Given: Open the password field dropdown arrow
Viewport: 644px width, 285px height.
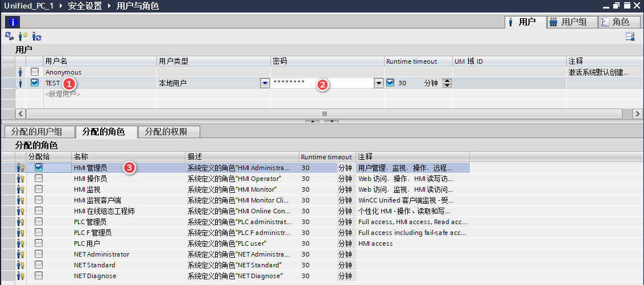Looking at the screenshot, I should (378, 83).
